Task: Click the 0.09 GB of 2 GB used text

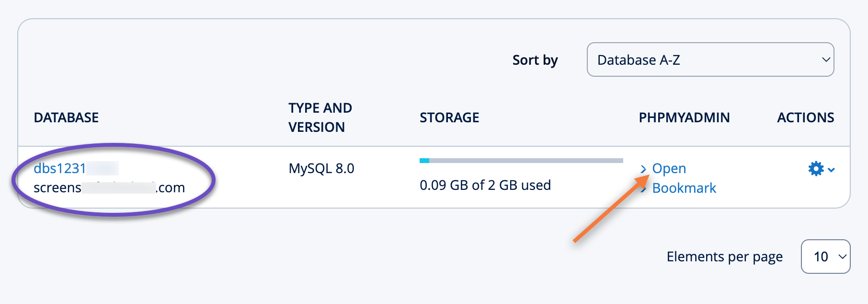Action: point(485,185)
